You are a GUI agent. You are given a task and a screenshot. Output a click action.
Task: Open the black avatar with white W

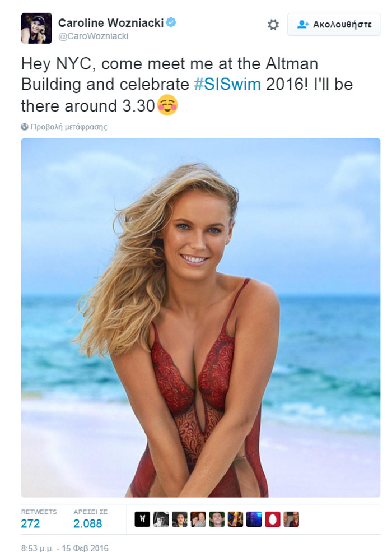point(142,519)
